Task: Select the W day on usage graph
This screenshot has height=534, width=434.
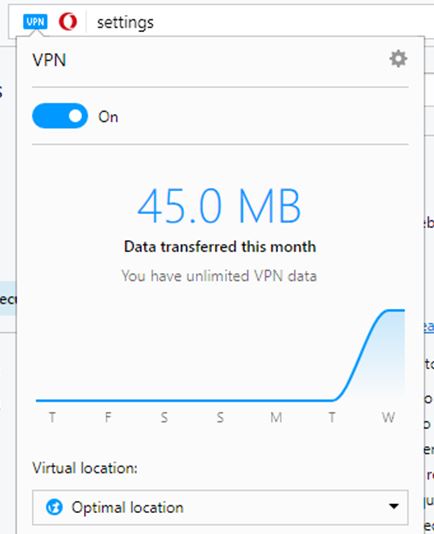Action: [x=388, y=417]
